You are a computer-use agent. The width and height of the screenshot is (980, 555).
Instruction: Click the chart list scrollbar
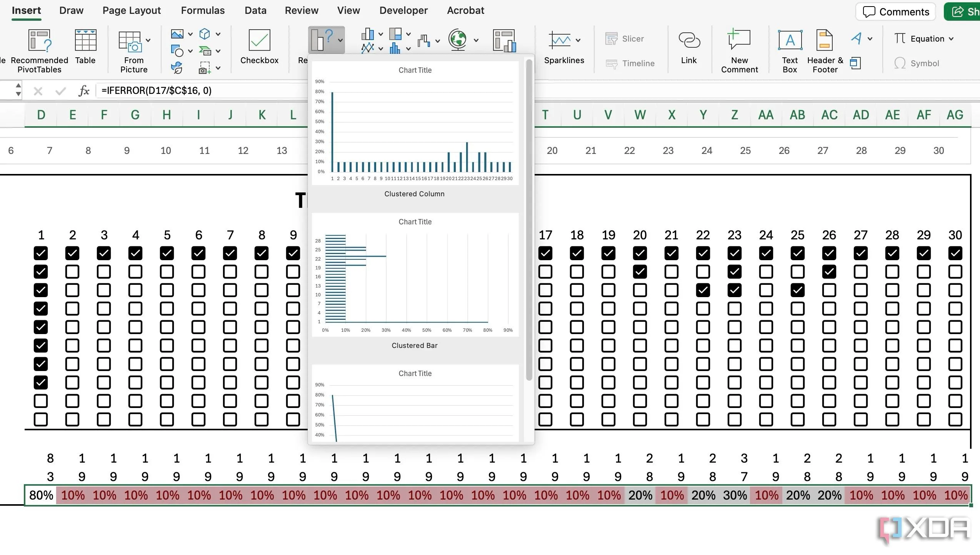[x=529, y=219]
